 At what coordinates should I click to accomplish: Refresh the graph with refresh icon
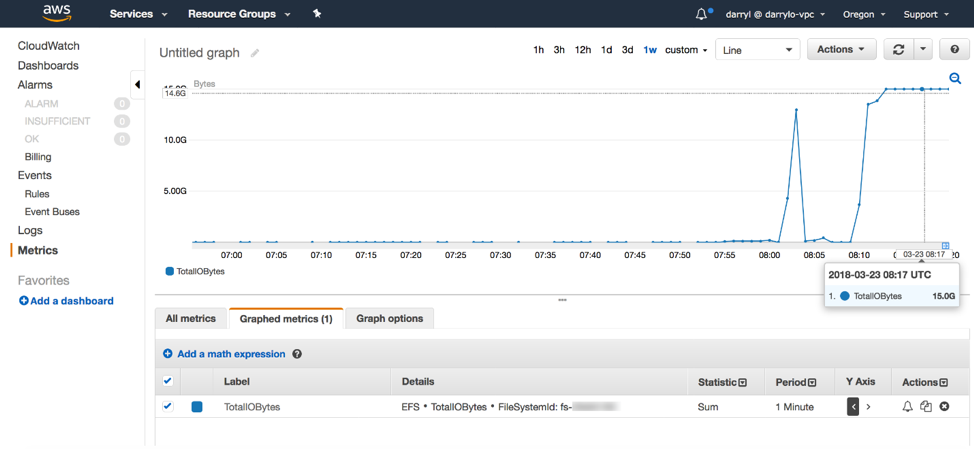(898, 50)
